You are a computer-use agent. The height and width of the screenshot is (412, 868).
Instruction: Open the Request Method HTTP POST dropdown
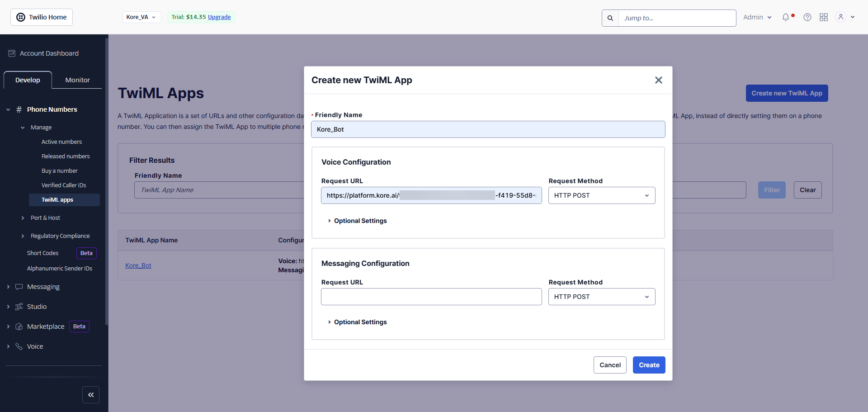click(x=601, y=195)
